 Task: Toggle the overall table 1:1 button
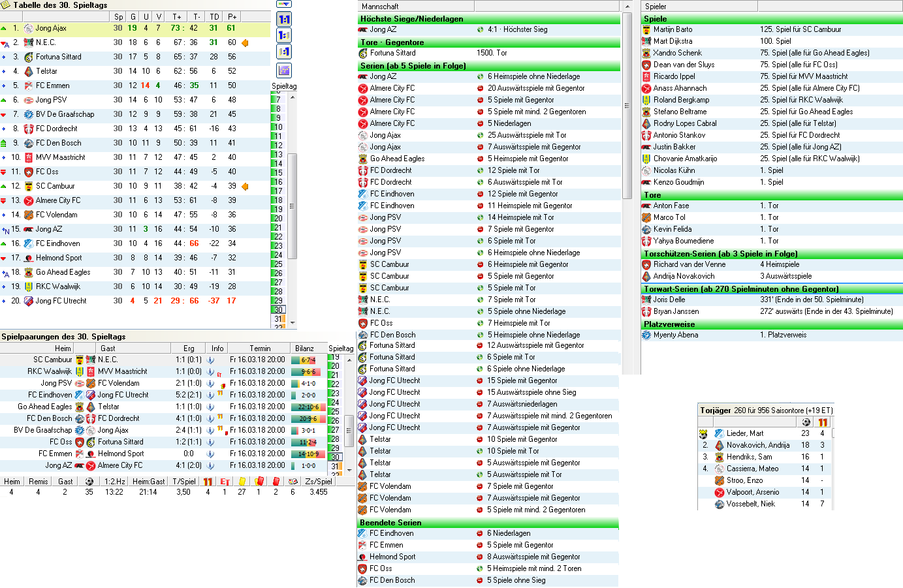pos(284,20)
